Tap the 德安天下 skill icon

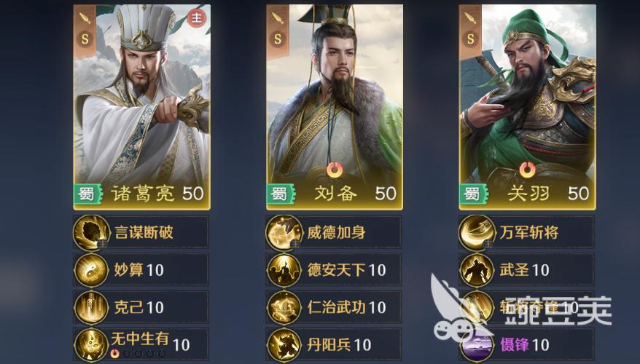(x=284, y=270)
